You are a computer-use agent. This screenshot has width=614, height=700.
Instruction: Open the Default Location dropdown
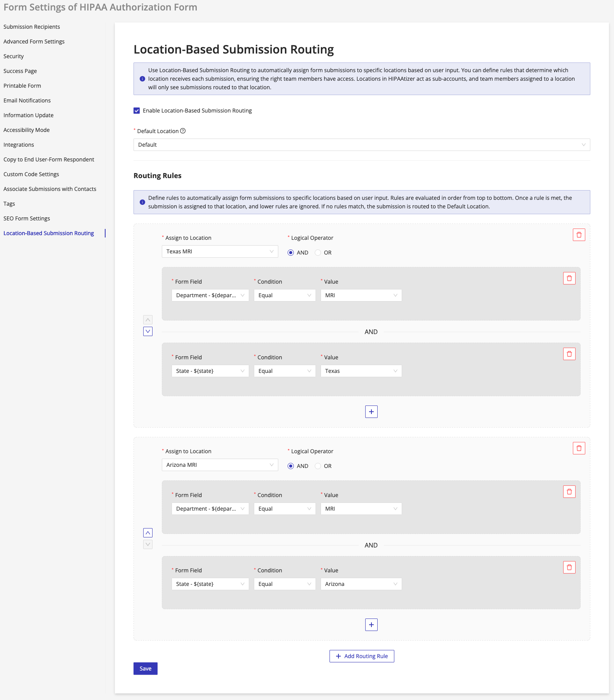(361, 145)
